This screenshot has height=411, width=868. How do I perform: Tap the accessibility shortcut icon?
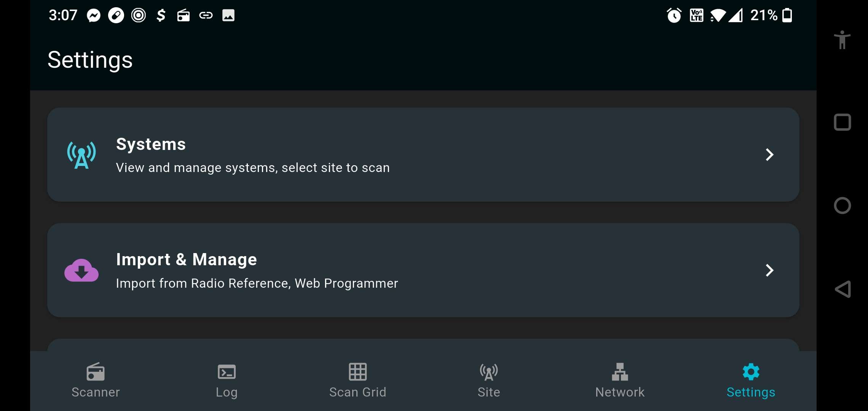pos(842,40)
